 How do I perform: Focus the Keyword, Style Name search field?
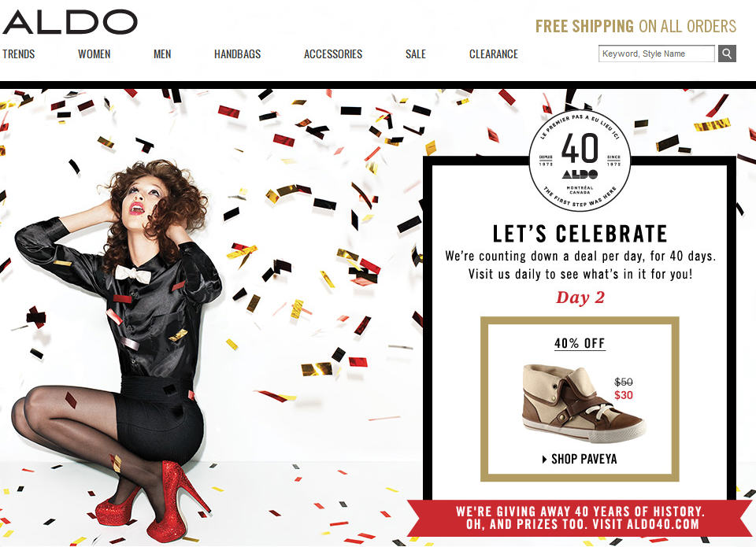(656, 54)
